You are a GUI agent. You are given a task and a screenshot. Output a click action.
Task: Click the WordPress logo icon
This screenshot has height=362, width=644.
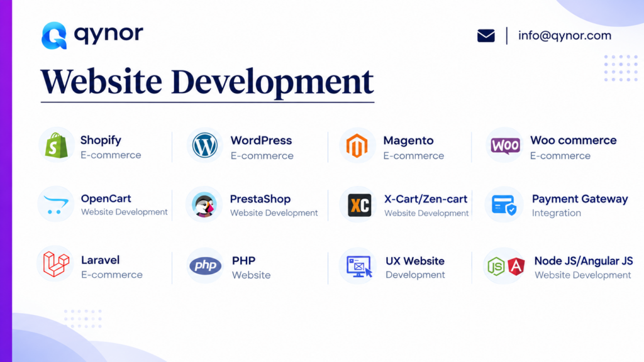coord(205,145)
